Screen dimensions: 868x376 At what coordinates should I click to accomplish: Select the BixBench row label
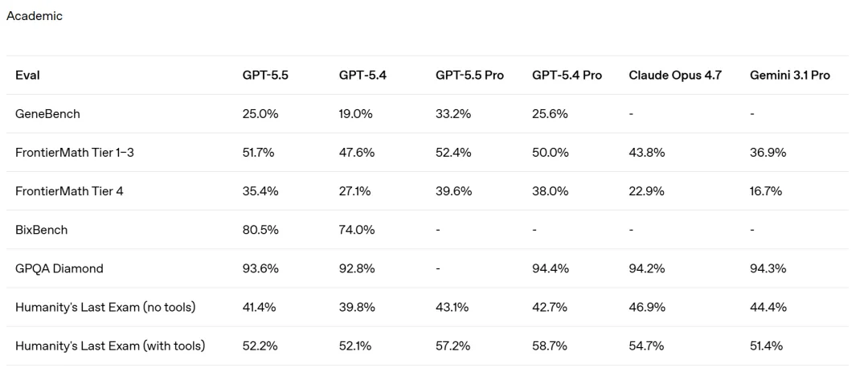point(41,230)
